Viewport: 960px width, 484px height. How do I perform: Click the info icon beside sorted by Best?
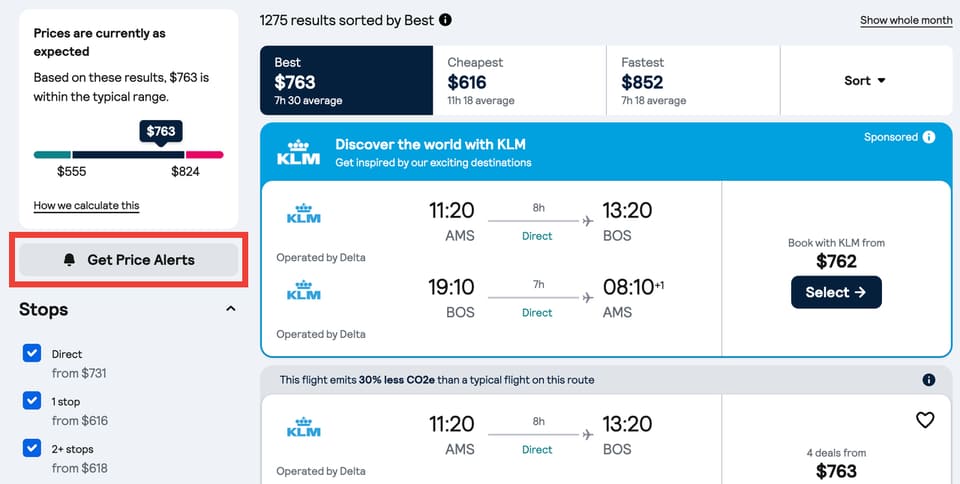click(x=445, y=20)
